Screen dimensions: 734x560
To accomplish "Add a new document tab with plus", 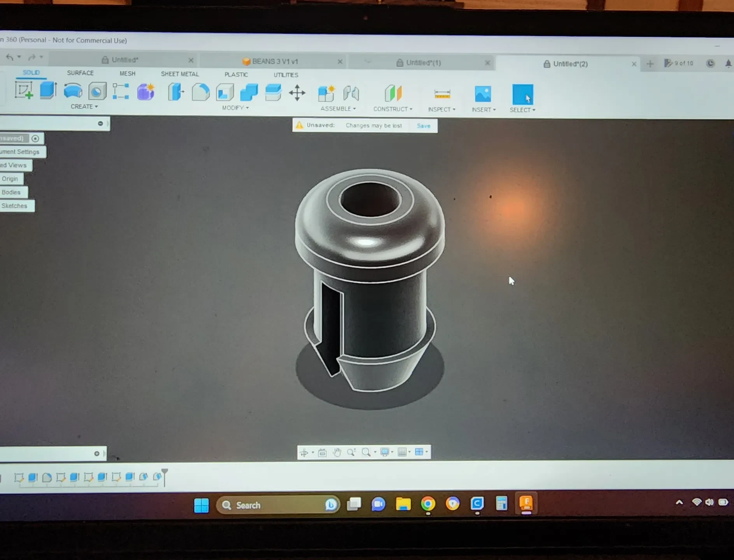I will 650,64.
